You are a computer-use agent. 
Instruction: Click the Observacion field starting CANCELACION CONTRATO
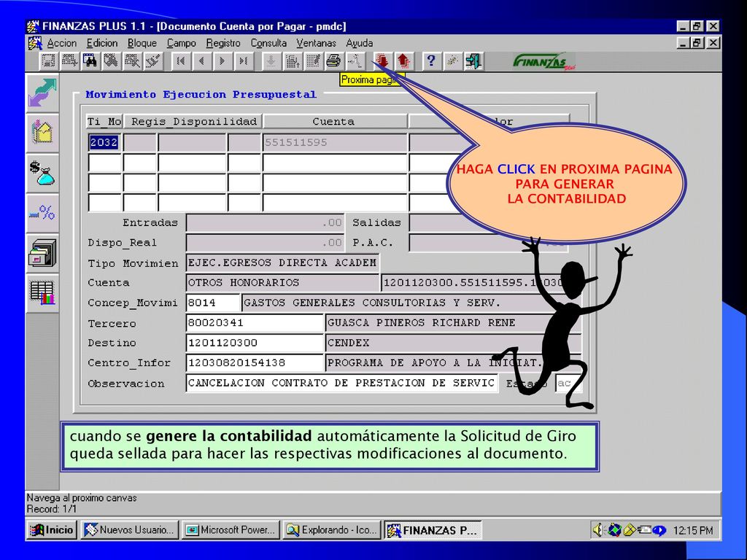point(341,383)
